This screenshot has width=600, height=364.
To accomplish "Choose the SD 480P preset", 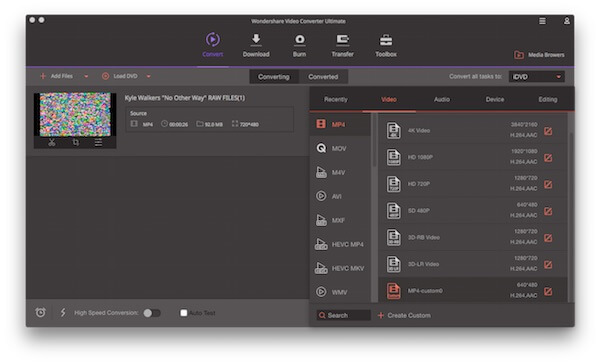I will 473,211.
